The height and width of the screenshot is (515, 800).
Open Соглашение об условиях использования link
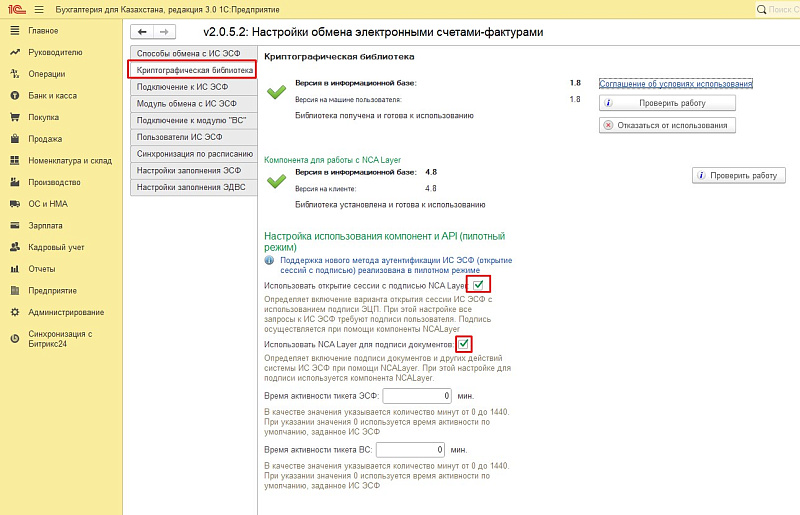(675, 84)
